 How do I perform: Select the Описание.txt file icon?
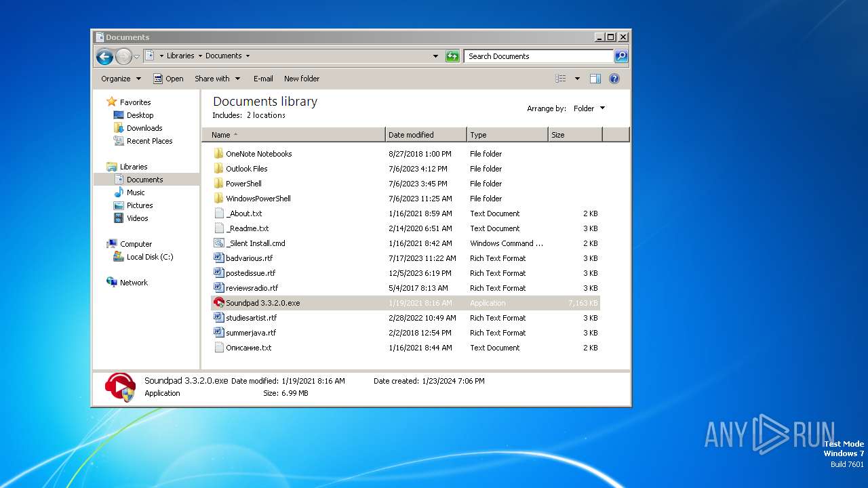[218, 348]
